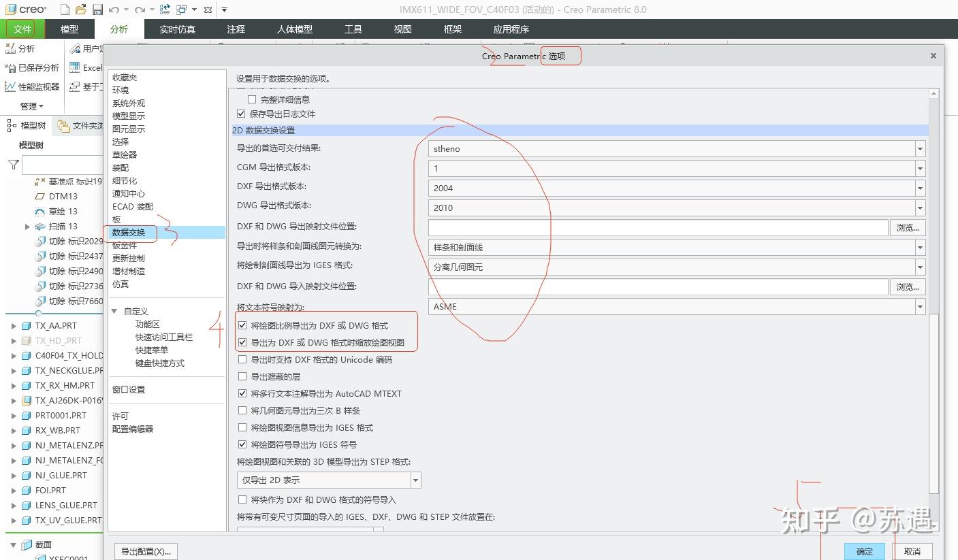Enable 导出时支持 DXF 格式的 Unicode 编码
Screen dimensions: 958x560
tap(243, 359)
